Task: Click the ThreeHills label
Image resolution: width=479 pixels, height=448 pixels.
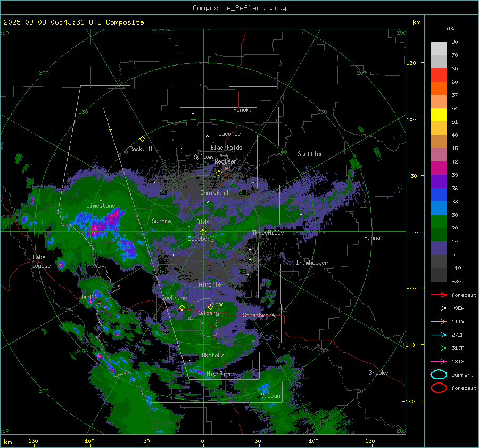Action: (268, 233)
